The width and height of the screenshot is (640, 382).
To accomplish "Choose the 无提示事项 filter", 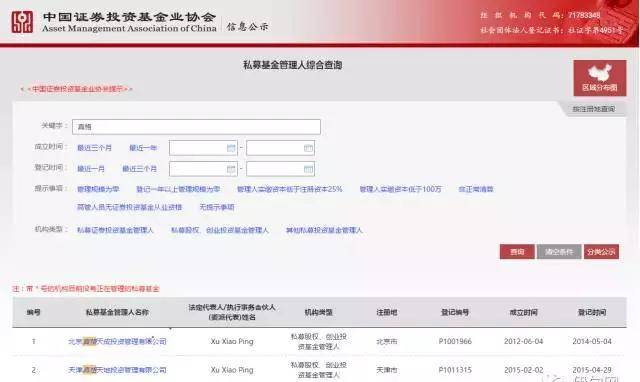I will click(217, 207).
